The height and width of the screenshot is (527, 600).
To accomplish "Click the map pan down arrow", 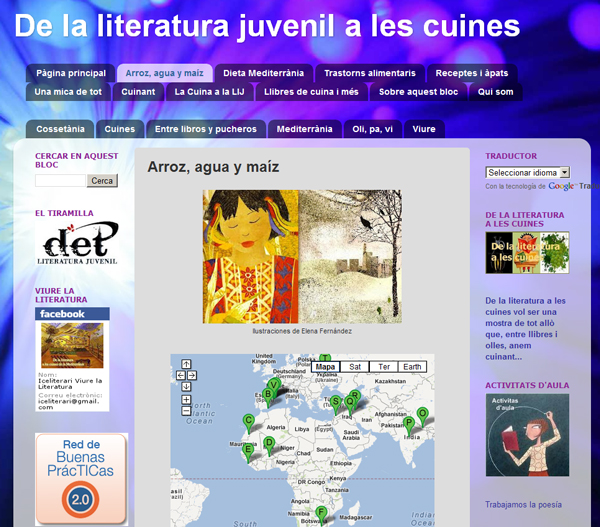I will pyautogui.click(x=186, y=386).
